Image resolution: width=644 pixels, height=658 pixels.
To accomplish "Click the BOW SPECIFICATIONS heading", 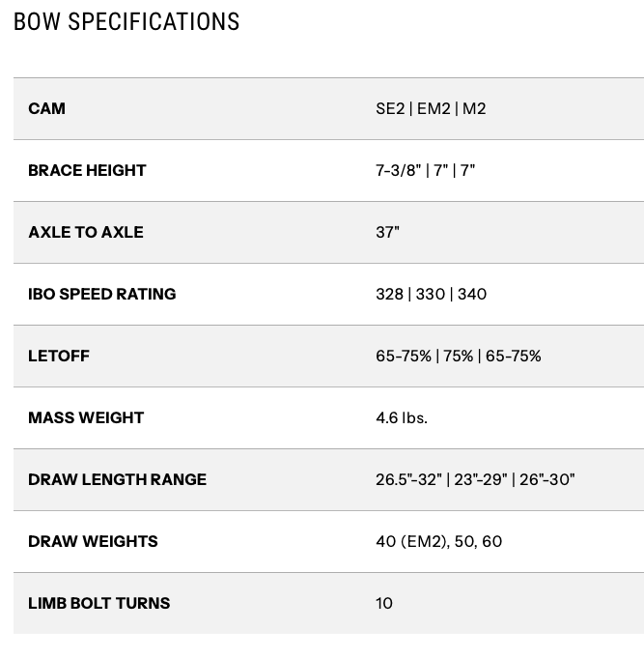I will pos(126,21).
